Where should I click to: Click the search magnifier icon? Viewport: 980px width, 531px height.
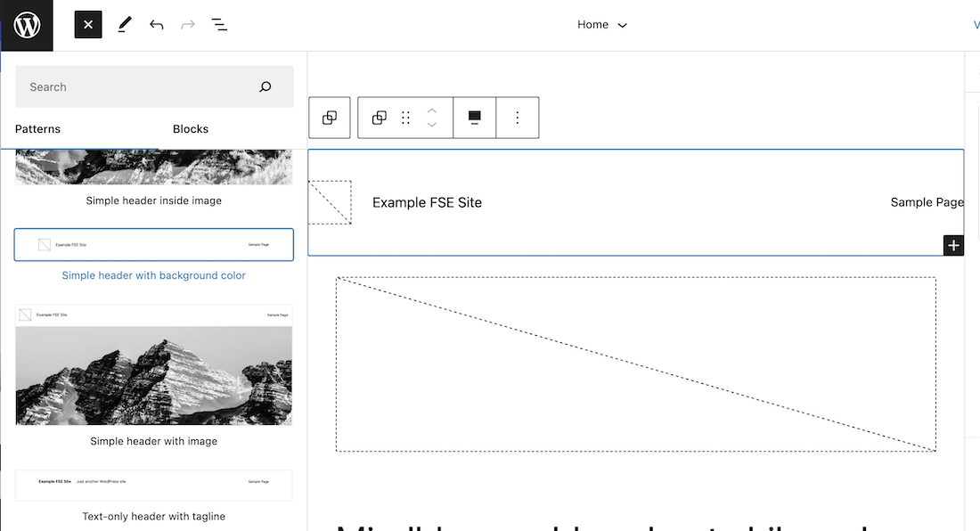(265, 87)
